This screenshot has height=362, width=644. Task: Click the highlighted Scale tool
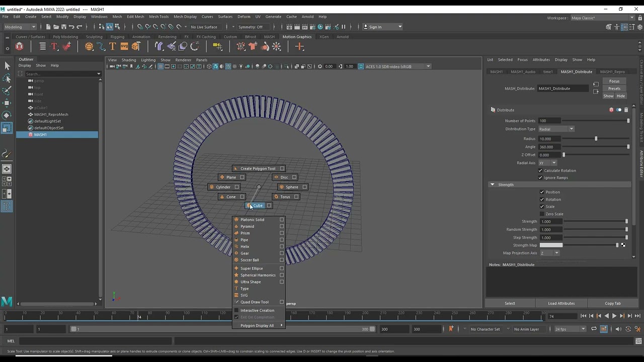click(x=7, y=128)
